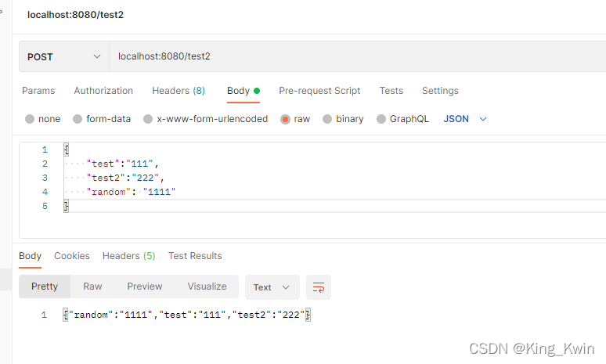606x364 pixels.
Task: Switch to the Params tab
Action: point(38,91)
